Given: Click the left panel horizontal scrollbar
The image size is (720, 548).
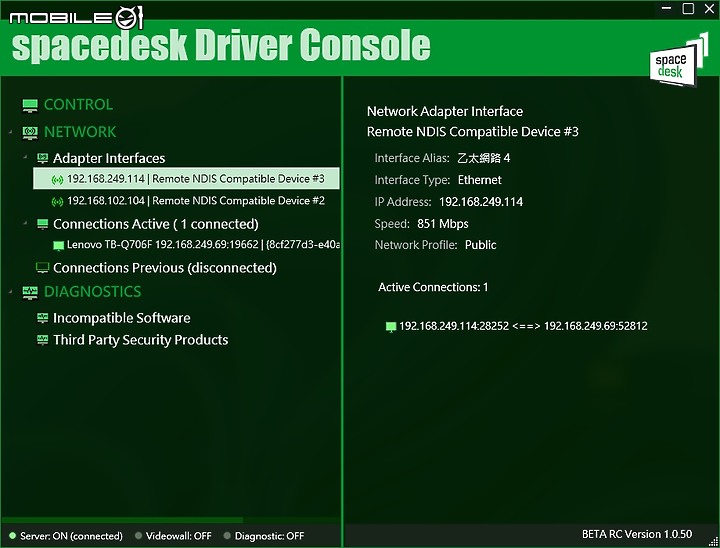Looking at the screenshot, I should (122, 520).
